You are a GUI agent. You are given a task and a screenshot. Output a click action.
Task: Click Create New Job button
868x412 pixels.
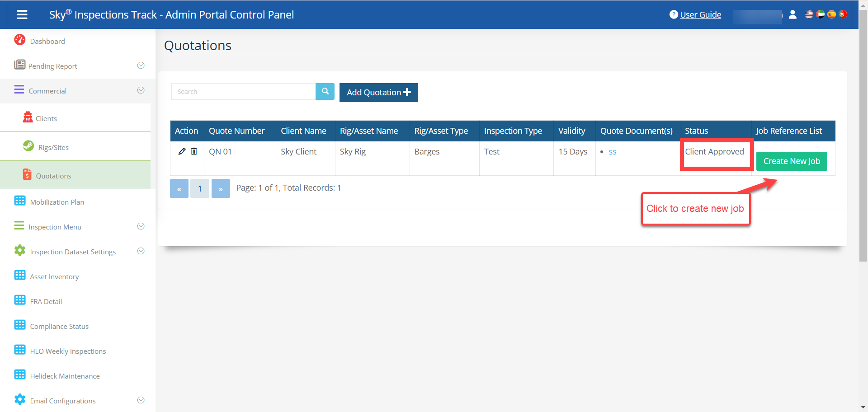(x=791, y=161)
